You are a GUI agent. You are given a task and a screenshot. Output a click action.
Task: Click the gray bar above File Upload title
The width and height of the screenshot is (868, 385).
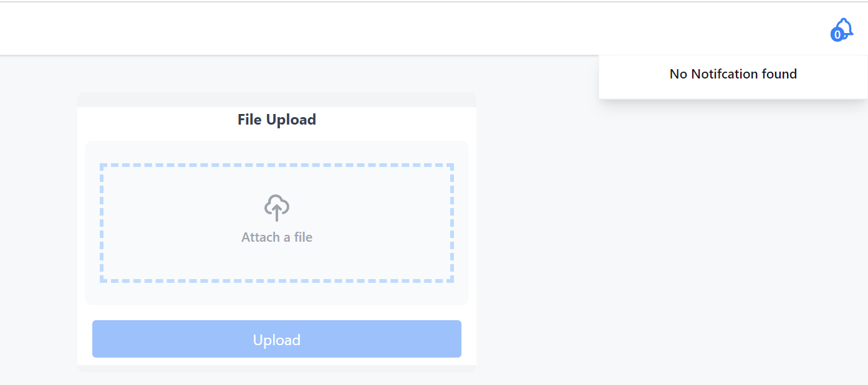pos(276,98)
